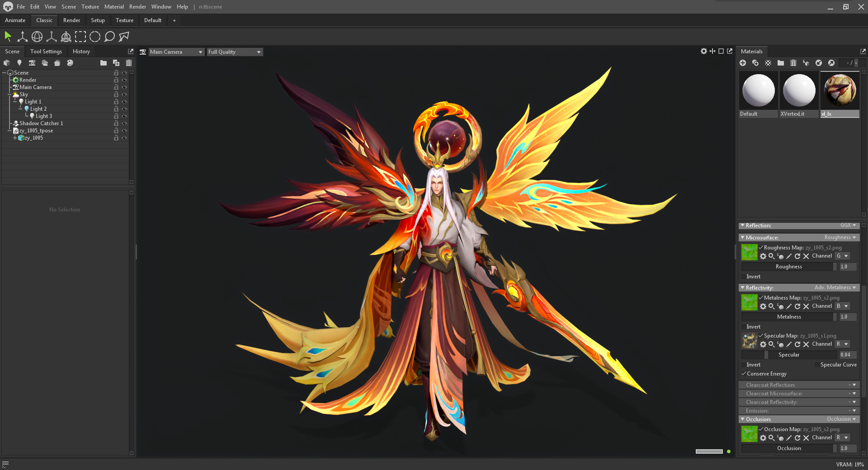The image size is (868, 470).
Task: Collapse the Sky tree node
Action: point(9,94)
